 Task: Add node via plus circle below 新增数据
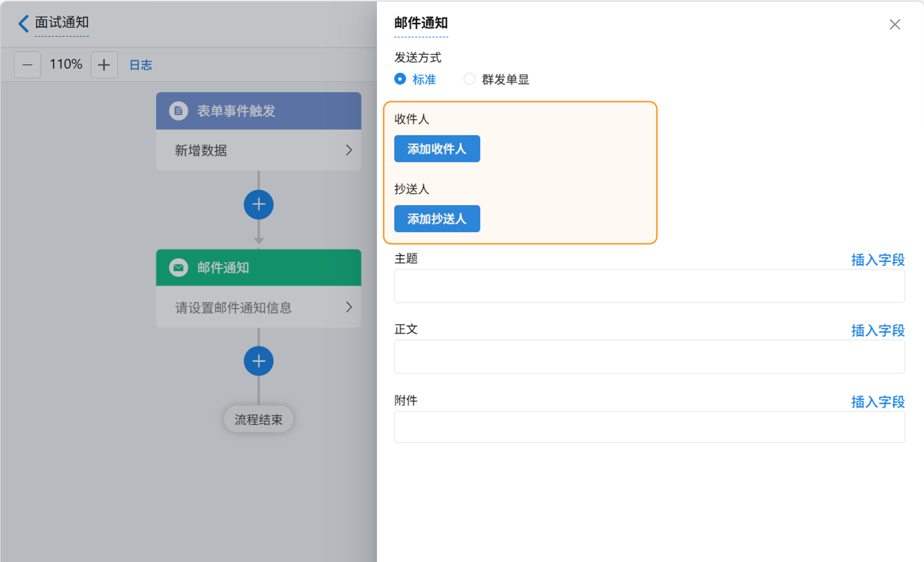click(258, 205)
